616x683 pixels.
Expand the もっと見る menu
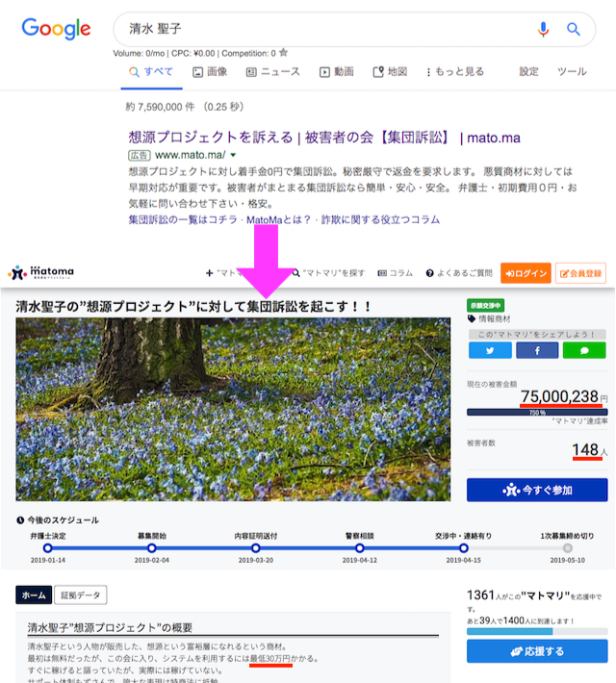point(455,72)
